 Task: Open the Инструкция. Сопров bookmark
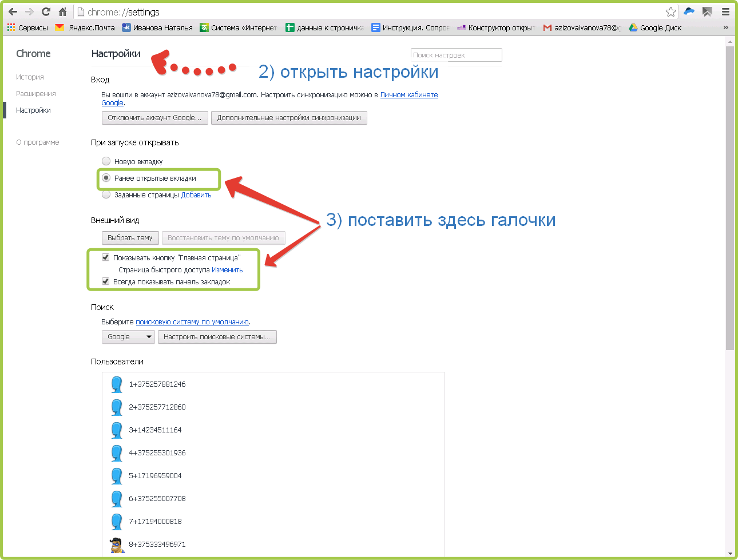pos(411,27)
